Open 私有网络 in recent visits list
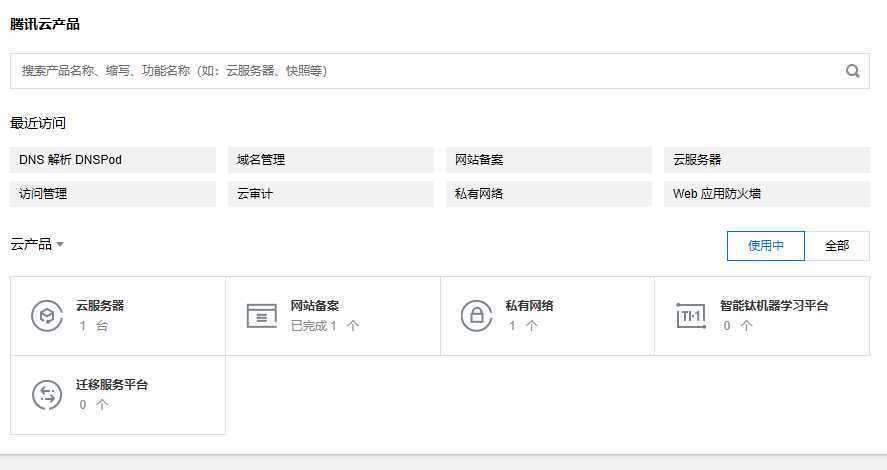Image resolution: width=887 pixels, height=470 pixels. (549, 194)
